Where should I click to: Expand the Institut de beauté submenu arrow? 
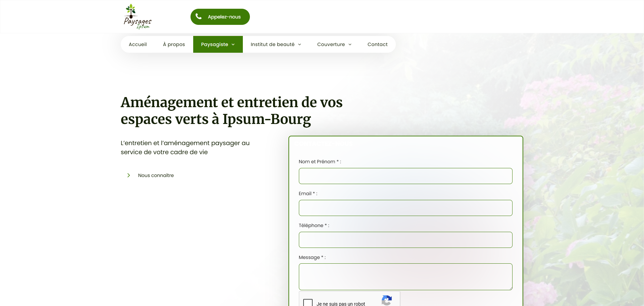point(300,45)
